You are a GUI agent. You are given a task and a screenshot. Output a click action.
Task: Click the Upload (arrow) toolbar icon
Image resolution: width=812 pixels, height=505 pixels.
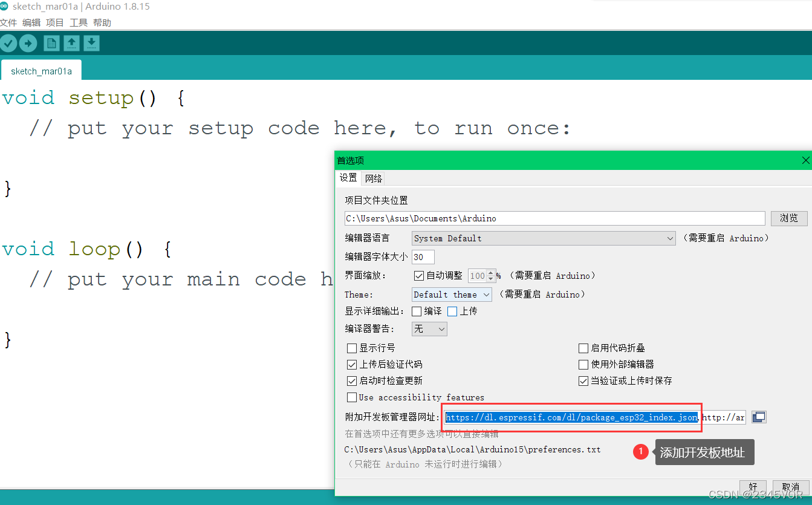tap(28, 43)
